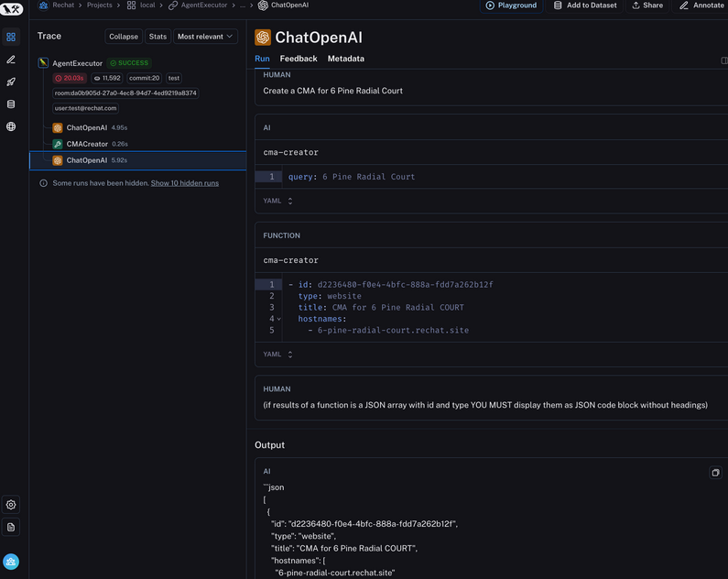Screen dimensions: 728x579
Task: Open the Most relevant filter dropdown
Action: [205, 37]
